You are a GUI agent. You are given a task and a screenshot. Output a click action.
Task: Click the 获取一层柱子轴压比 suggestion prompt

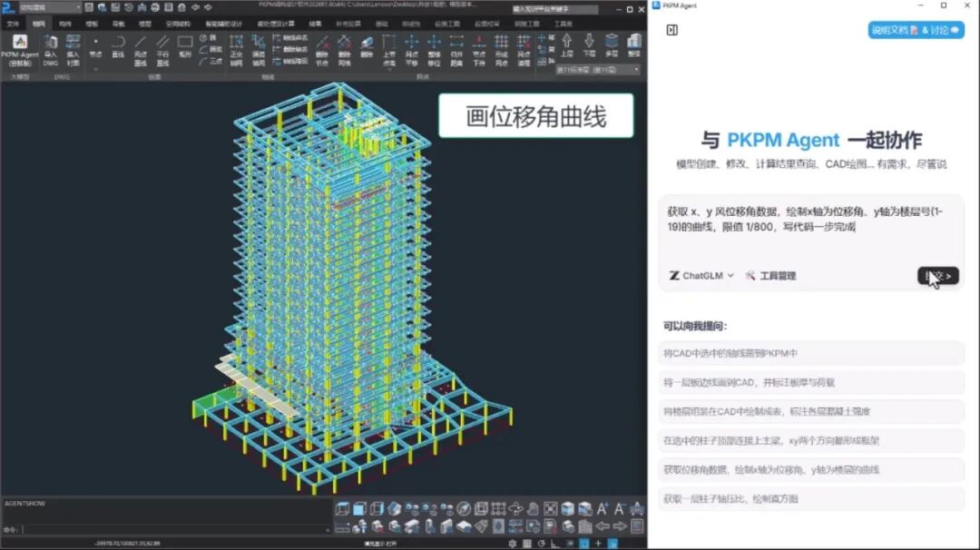tap(810, 499)
